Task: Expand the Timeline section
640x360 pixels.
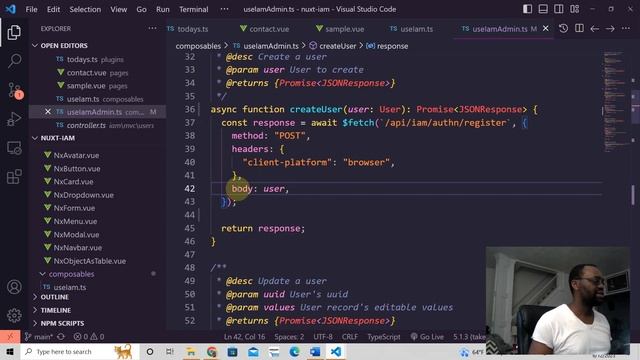Action: [56, 310]
